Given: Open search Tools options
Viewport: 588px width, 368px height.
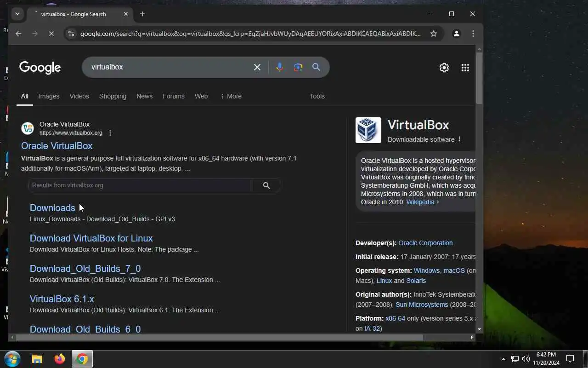Looking at the screenshot, I should click(x=317, y=96).
